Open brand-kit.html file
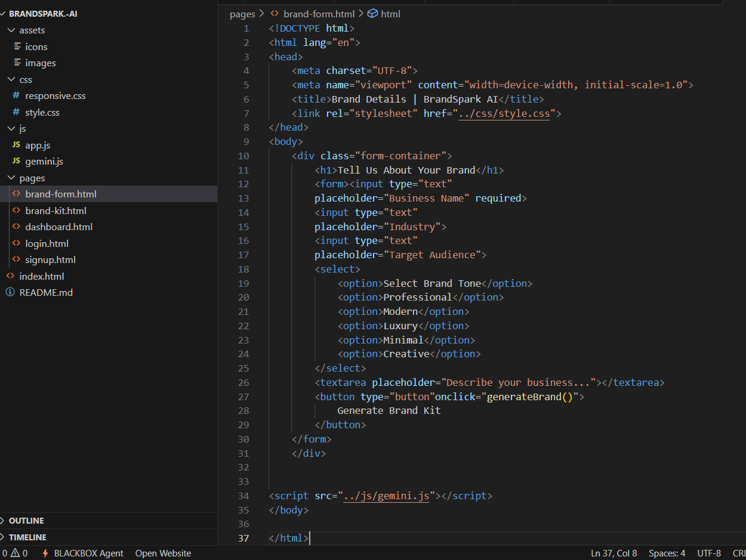Viewport: 746px width, 560px height. [56, 211]
